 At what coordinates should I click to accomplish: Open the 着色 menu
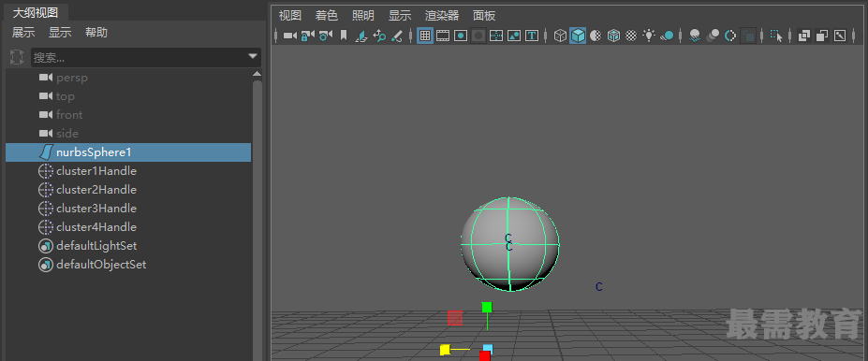[327, 16]
